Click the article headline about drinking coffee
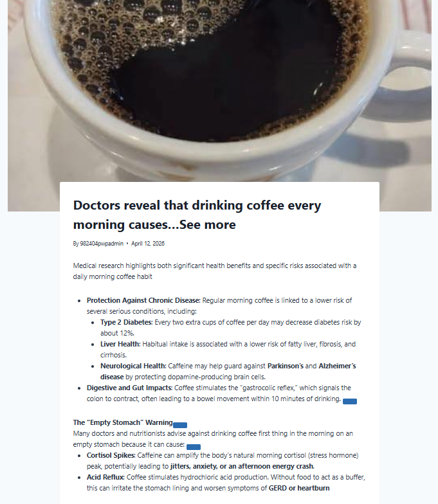The height and width of the screenshot is (504, 438). [197, 215]
